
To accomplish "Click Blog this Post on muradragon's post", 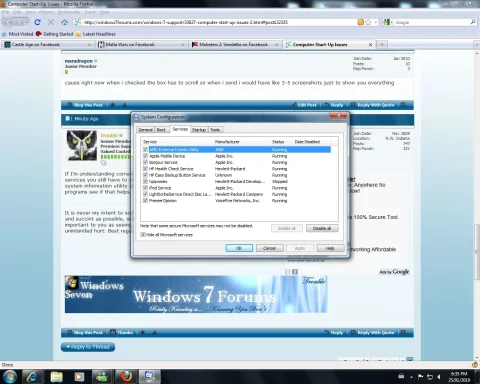I will click(85, 105).
